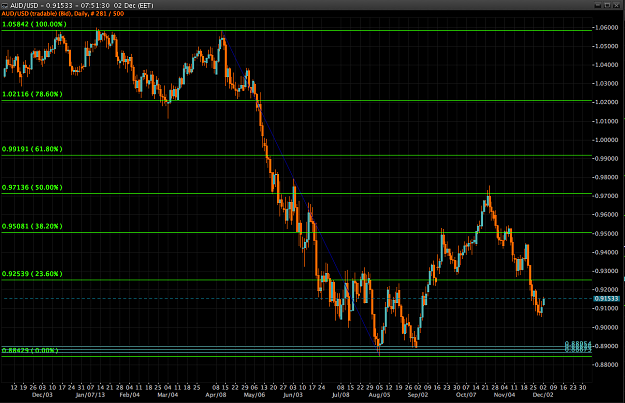Click the 0.95000 price axis label

click(x=606, y=234)
